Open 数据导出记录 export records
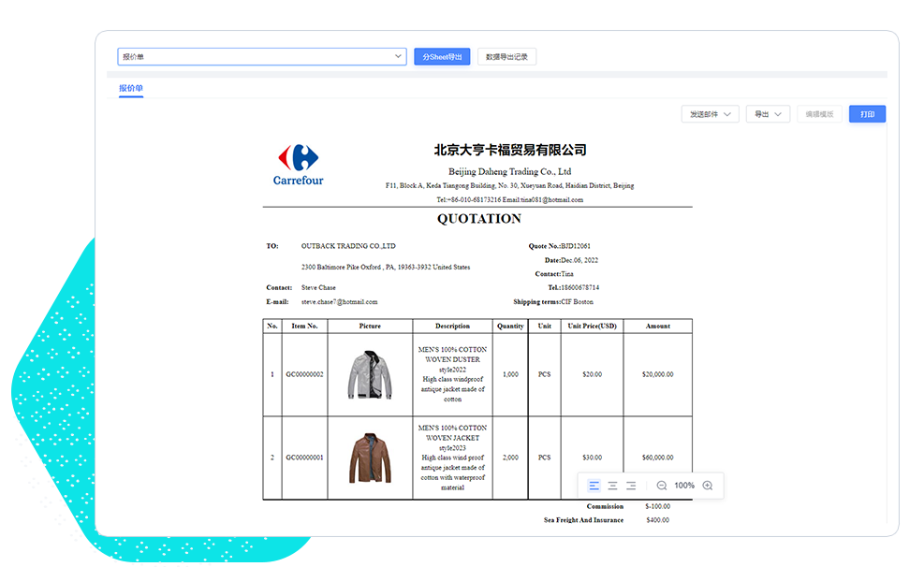 [x=506, y=56]
